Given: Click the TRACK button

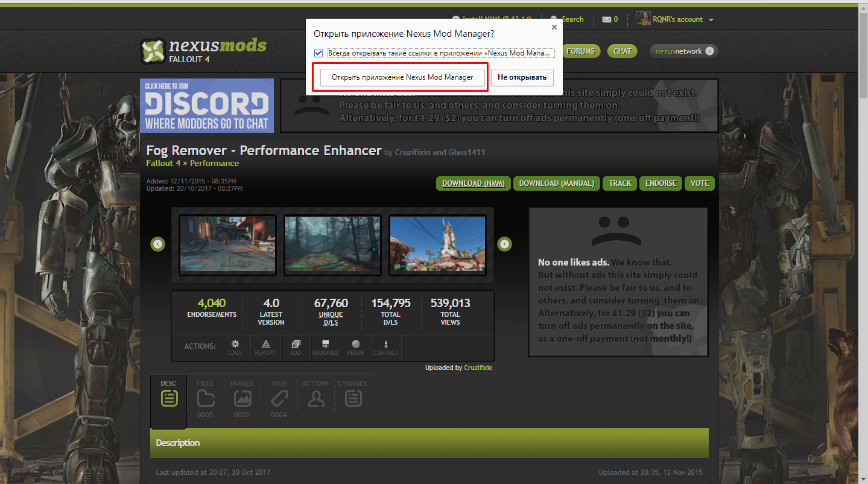Looking at the screenshot, I should 620,183.
